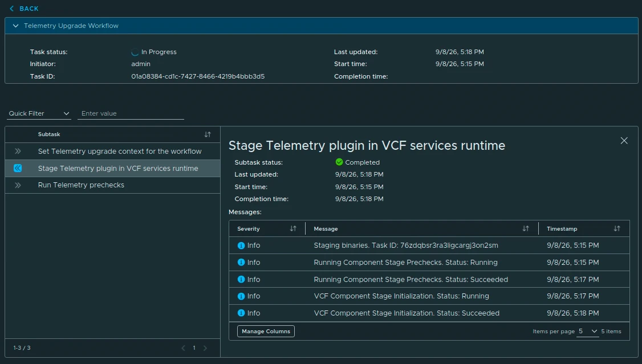
Task: Select Run Telemetry prechecks subtask text
Action: click(x=81, y=185)
